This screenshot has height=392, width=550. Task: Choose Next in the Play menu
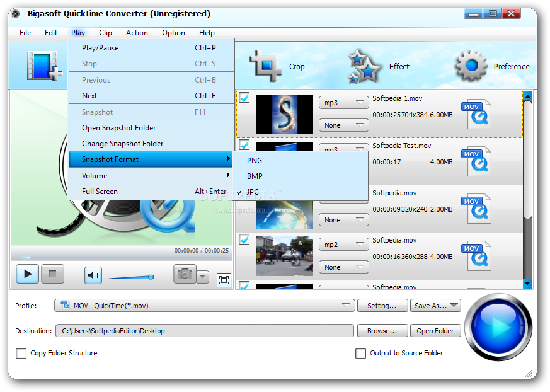pos(151,95)
